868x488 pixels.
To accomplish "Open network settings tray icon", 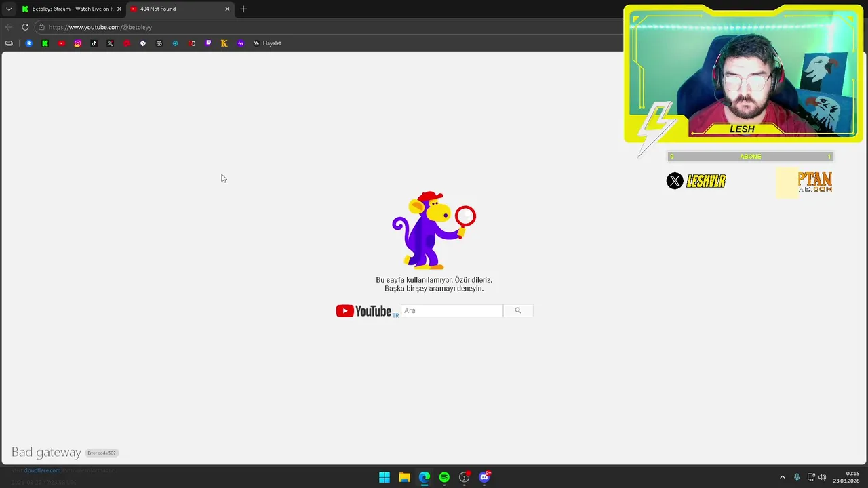I will click(811, 477).
